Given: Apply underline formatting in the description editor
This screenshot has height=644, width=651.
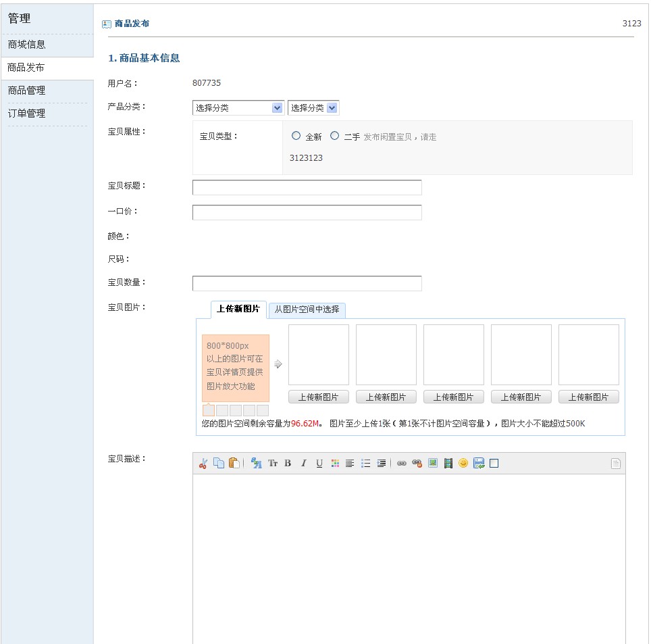Looking at the screenshot, I should [318, 463].
